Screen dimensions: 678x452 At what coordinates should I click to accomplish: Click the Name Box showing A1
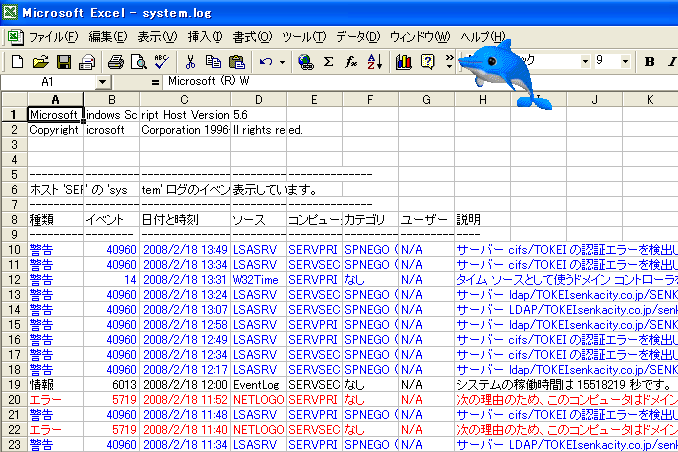pyautogui.click(x=48, y=82)
